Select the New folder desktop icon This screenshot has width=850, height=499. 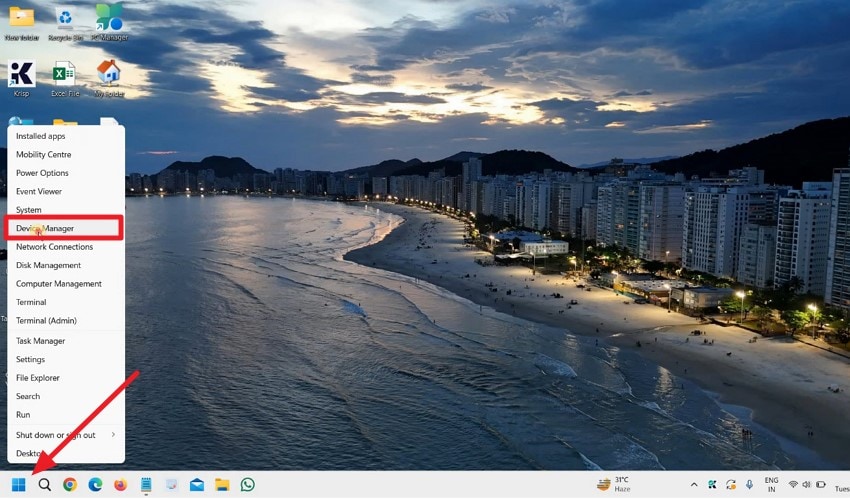pyautogui.click(x=22, y=23)
